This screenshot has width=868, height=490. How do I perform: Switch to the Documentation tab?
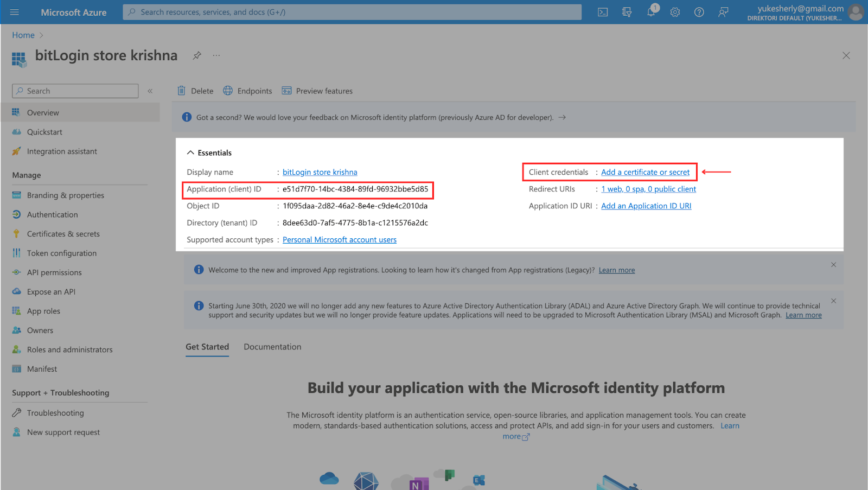coord(272,347)
